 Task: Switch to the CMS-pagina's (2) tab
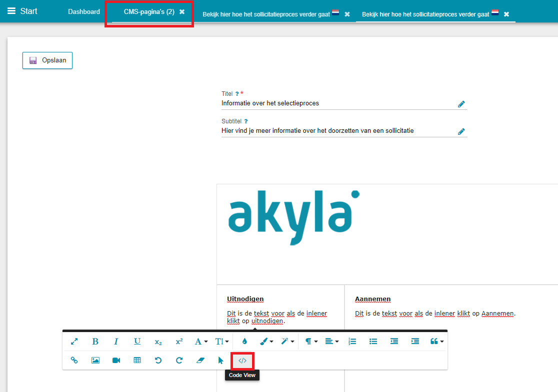149,11
